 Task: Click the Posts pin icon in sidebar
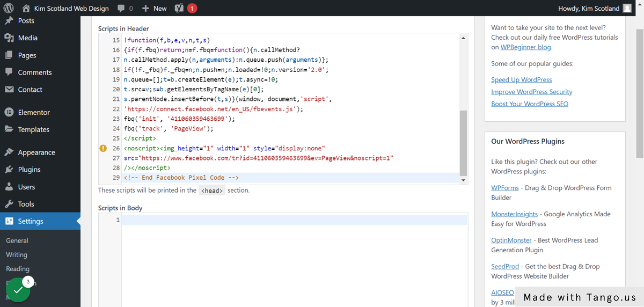point(9,21)
